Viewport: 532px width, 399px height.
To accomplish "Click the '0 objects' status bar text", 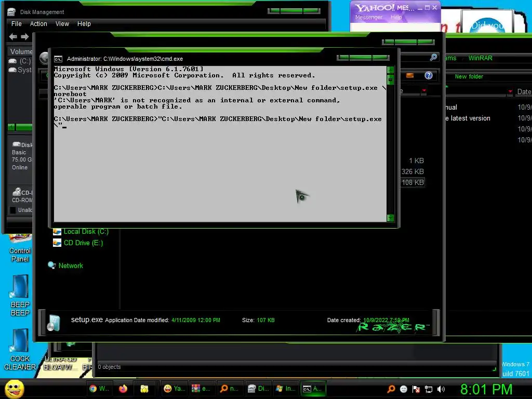I will coord(109,367).
